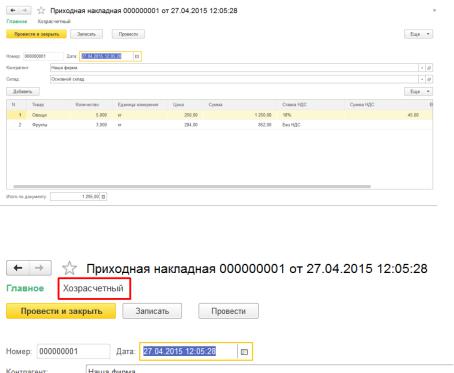Click the back arrow in the enlarged lower form
454x373 pixels.
pyautogui.click(x=18, y=268)
